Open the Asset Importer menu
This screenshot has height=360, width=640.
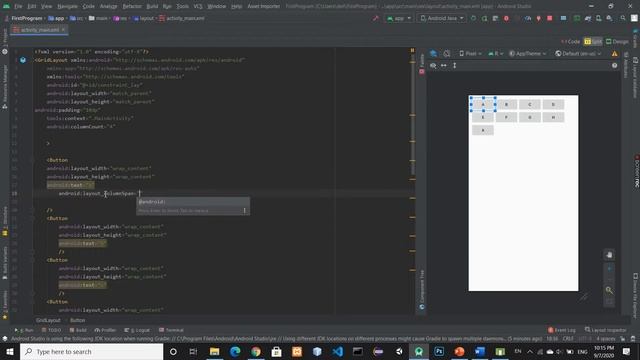click(x=264, y=6)
